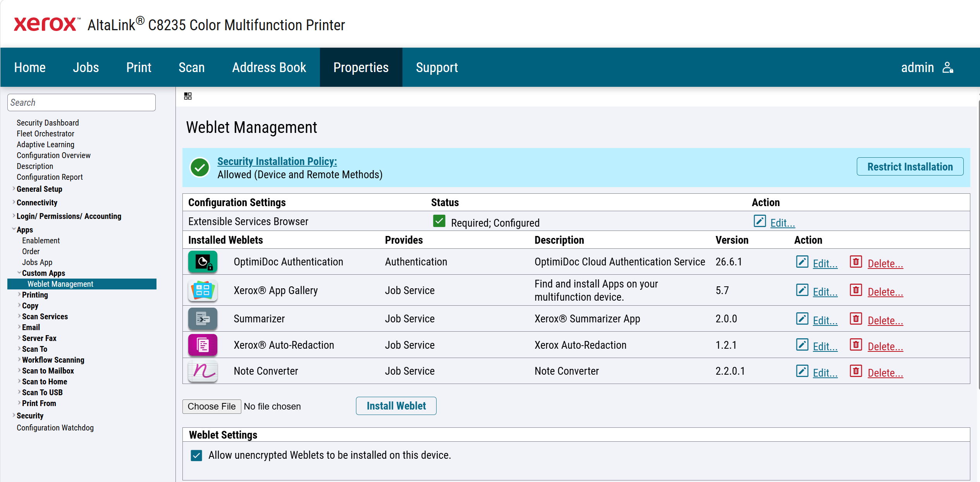This screenshot has width=980, height=482.
Task: Collapse the Custom Apps subsection
Action: pos(19,273)
